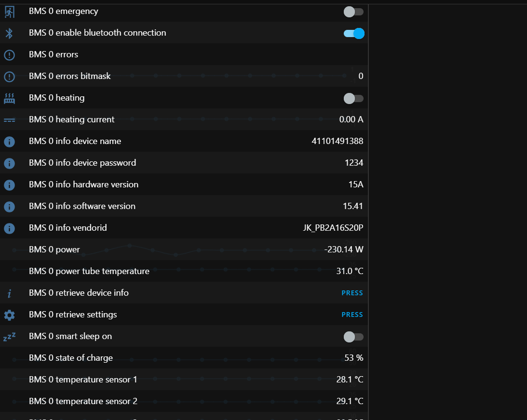Click the emergency exit icon

pyautogui.click(x=10, y=12)
